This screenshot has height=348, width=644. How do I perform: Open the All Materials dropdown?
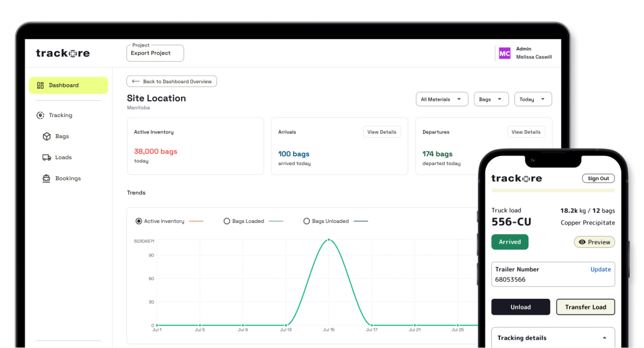442,99
